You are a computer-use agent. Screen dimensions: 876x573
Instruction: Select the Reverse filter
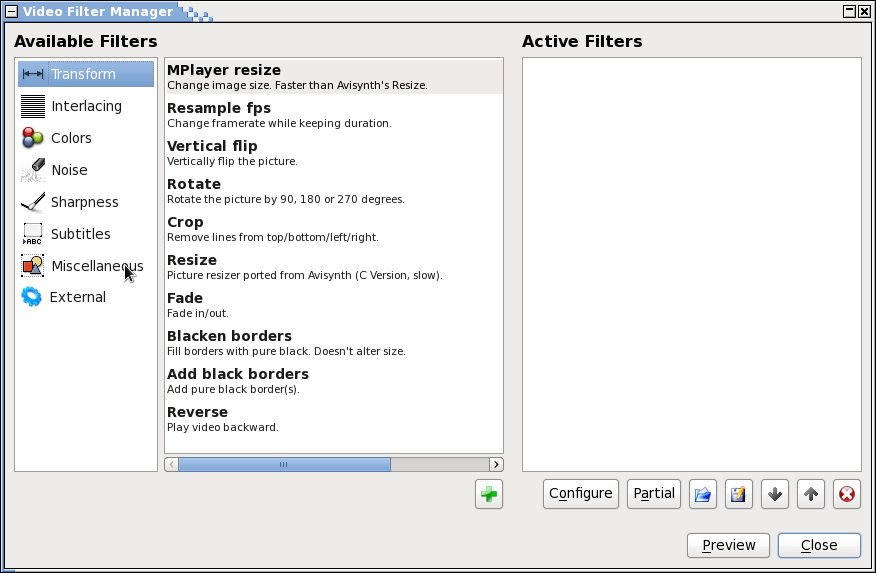[x=334, y=419]
